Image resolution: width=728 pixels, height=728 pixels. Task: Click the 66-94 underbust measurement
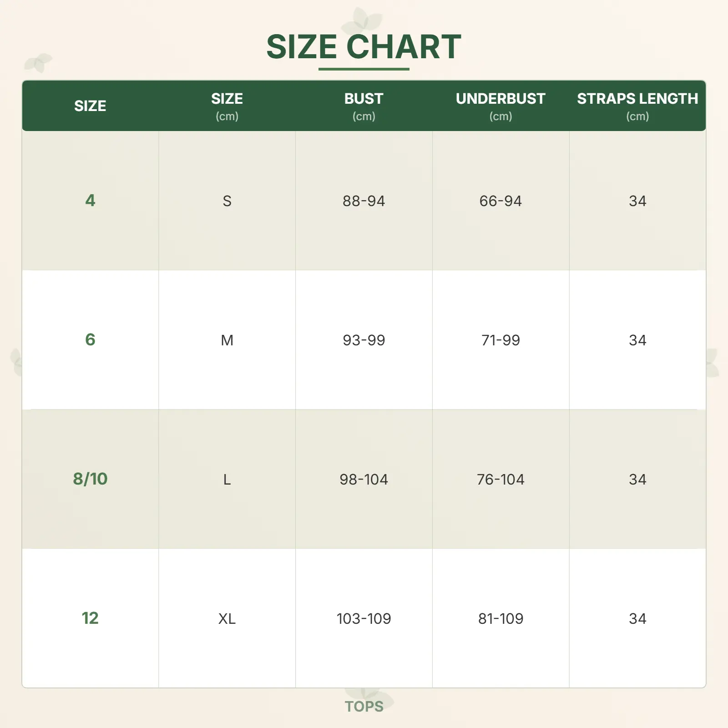pyautogui.click(x=500, y=201)
